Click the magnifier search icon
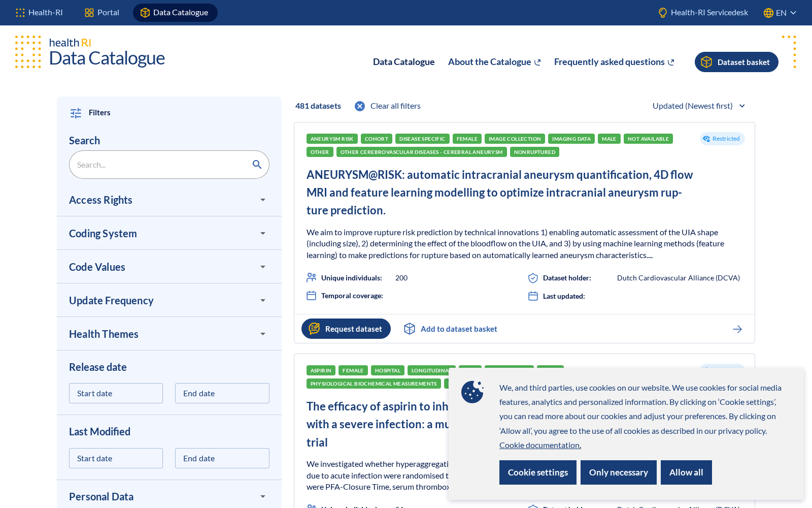The image size is (812, 508). click(257, 165)
